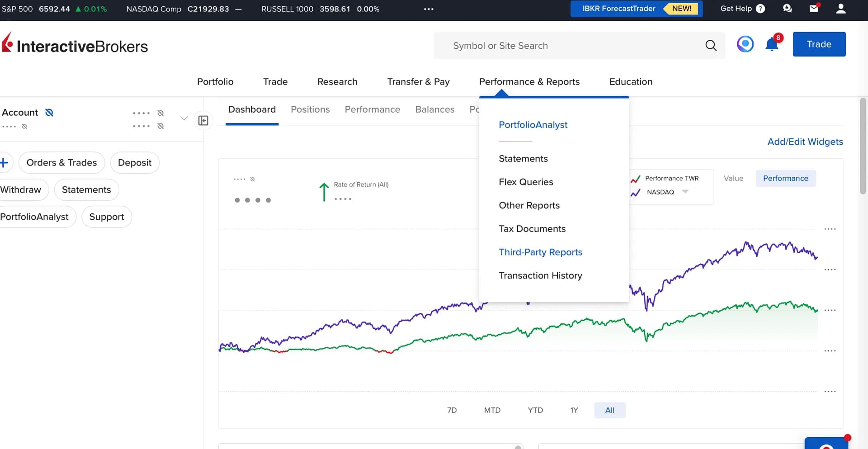The height and width of the screenshot is (449, 868).
Task: Click the blue plus icon in the sidebar
Action: (x=5, y=162)
